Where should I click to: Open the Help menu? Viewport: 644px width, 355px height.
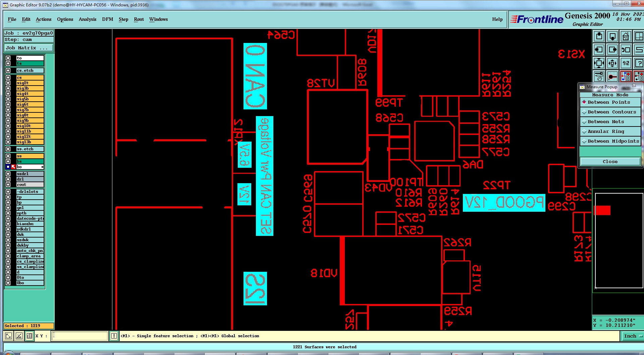click(497, 19)
